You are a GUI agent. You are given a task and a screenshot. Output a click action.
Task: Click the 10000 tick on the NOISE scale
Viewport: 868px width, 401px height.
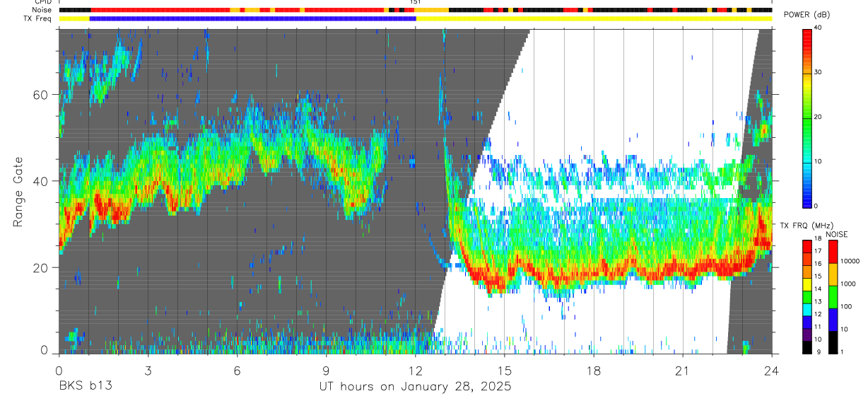[850, 262]
